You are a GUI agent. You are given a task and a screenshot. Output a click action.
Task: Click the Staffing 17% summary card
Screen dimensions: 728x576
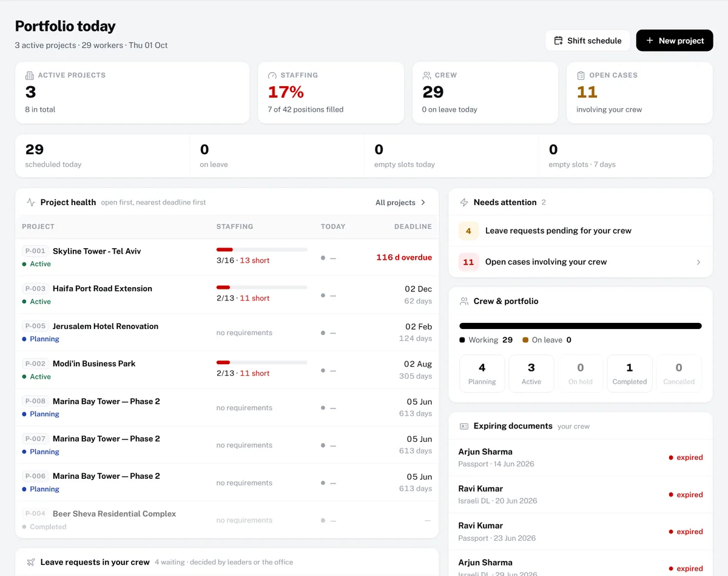point(331,92)
